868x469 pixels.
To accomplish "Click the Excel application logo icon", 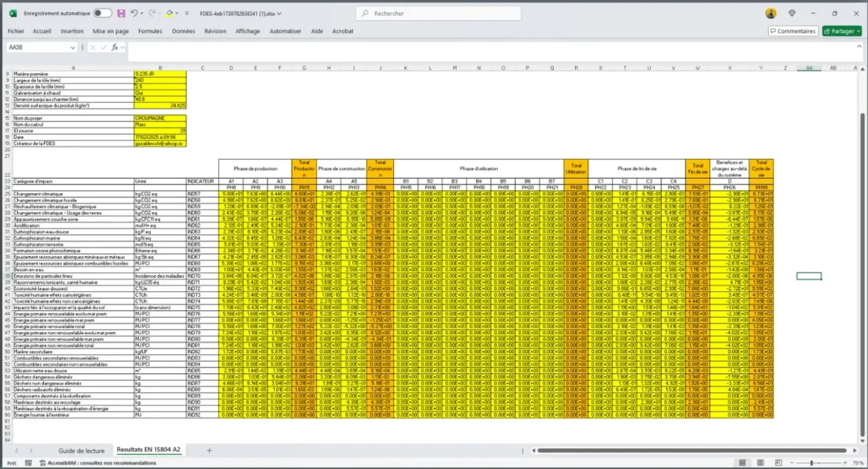I will (14, 13).
